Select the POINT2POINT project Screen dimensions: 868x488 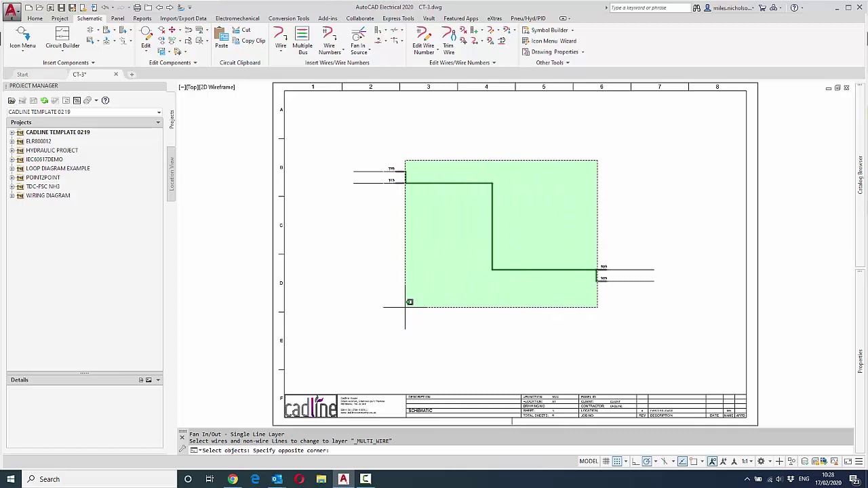(x=43, y=178)
